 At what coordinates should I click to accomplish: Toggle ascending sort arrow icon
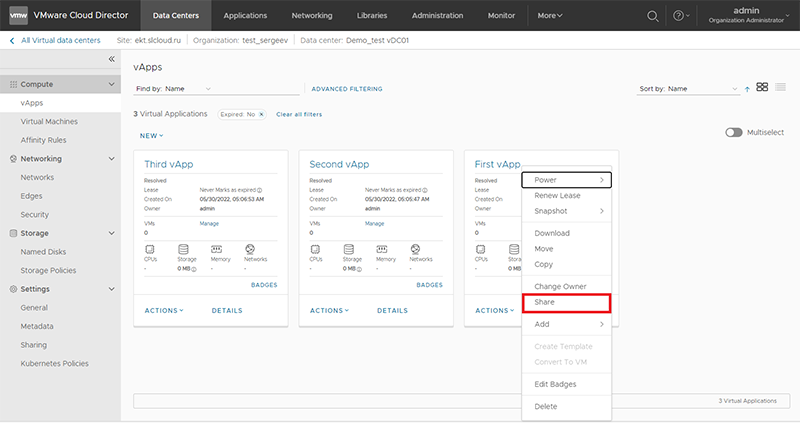pyautogui.click(x=747, y=89)
